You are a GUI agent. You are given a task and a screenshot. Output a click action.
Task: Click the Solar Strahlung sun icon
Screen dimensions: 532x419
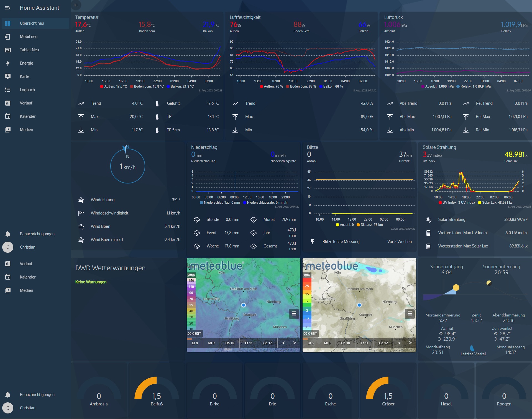(428, 219)
